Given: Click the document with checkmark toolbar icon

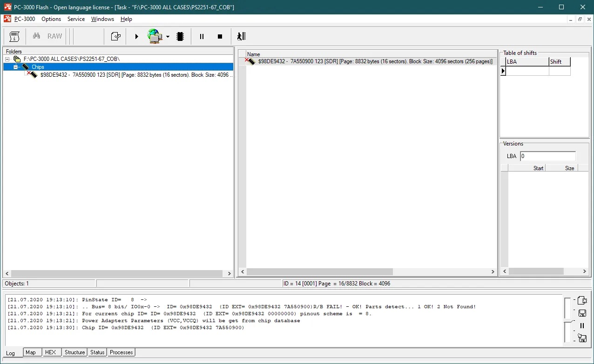Looking at the screenshot, I should pyautogui.click(x=115, y=36).
